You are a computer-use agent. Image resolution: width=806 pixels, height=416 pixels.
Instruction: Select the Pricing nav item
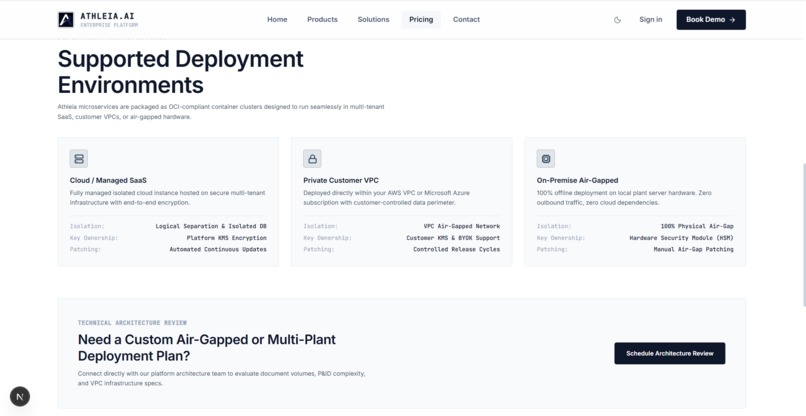pyautogui.click(x=421, y=20)
